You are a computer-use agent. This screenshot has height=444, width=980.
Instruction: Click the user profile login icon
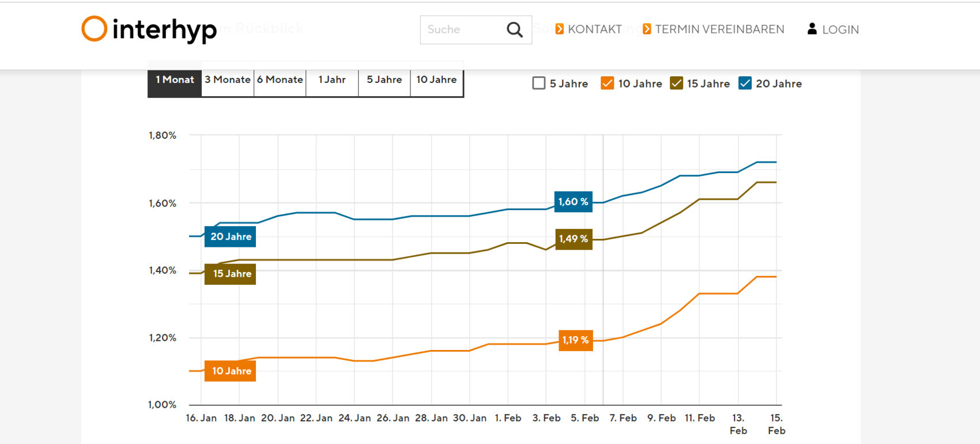[x=812, y=29]
